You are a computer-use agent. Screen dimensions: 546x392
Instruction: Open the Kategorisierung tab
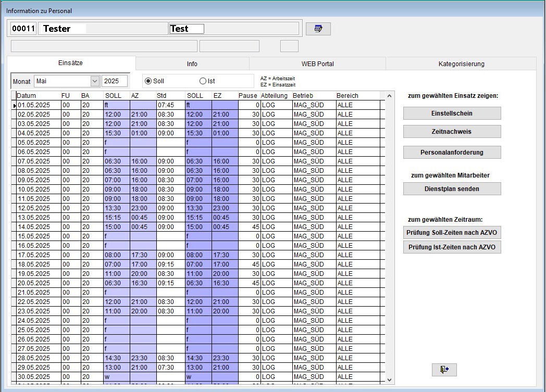(461, 64)
